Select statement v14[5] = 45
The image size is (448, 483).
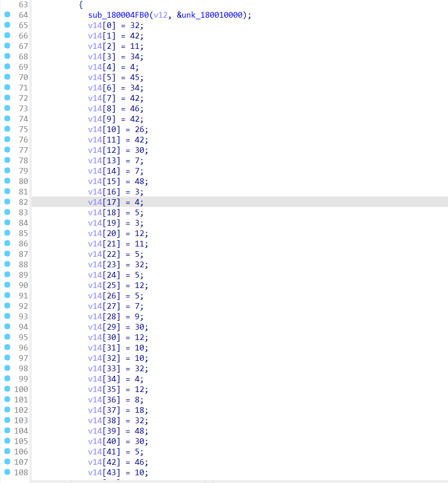coord(116,77)
